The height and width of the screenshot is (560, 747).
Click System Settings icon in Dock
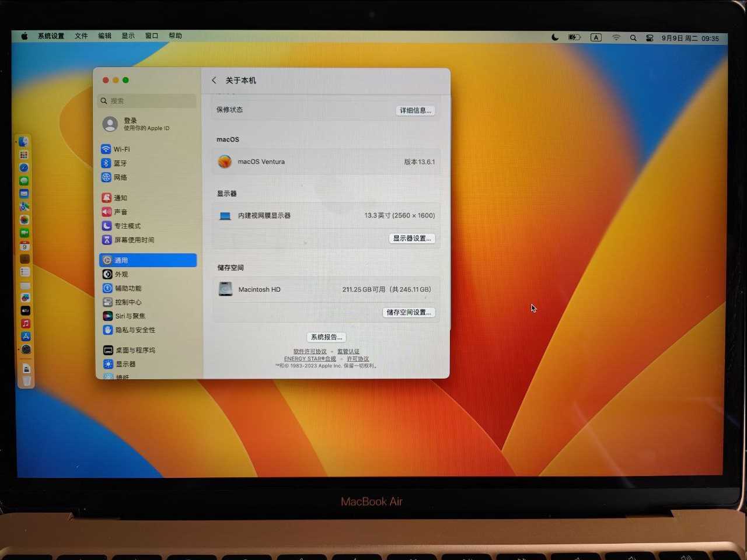[26, 350]
